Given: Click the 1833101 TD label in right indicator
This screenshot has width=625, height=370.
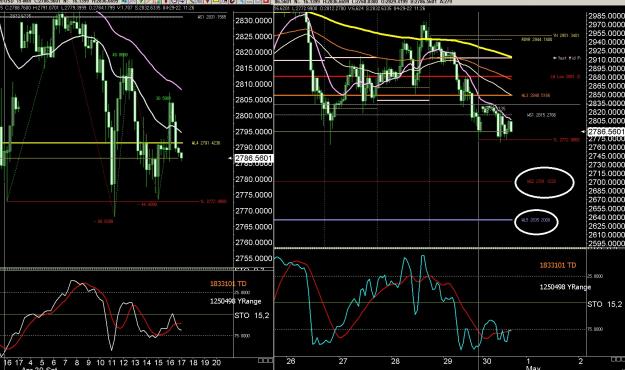Looking at the screenshot, I should tap(558, 265).
